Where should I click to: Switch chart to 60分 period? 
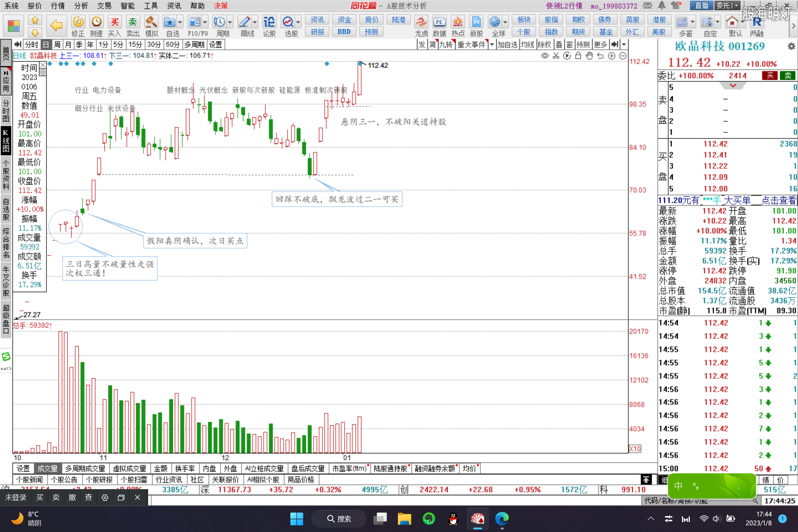pos(173,45)
